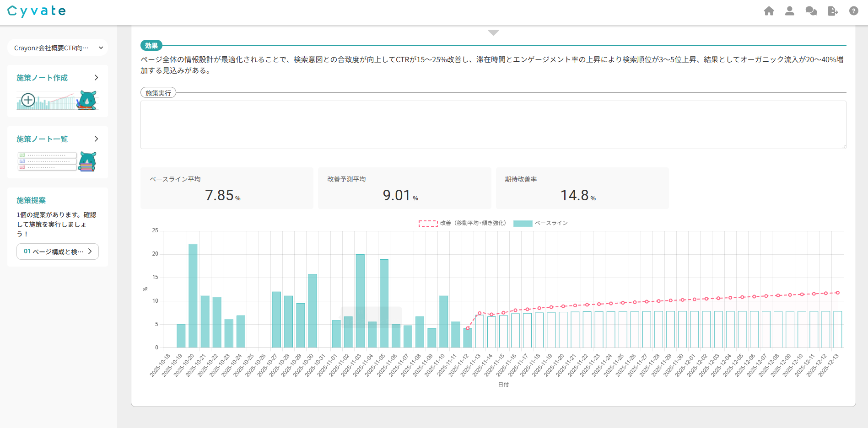Screen dimensions: 868x428
Task: Toggle the 改善 dashed line legend
Action: [x=462, y=223]
